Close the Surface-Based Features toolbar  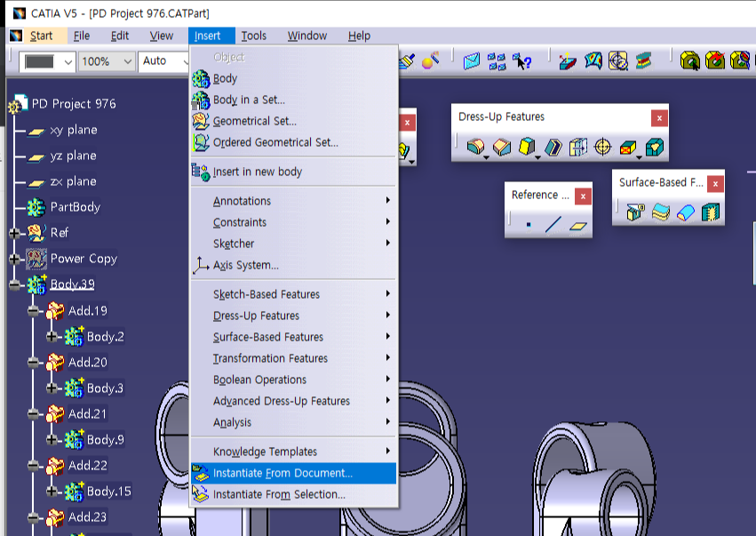(x=715, y=184)
